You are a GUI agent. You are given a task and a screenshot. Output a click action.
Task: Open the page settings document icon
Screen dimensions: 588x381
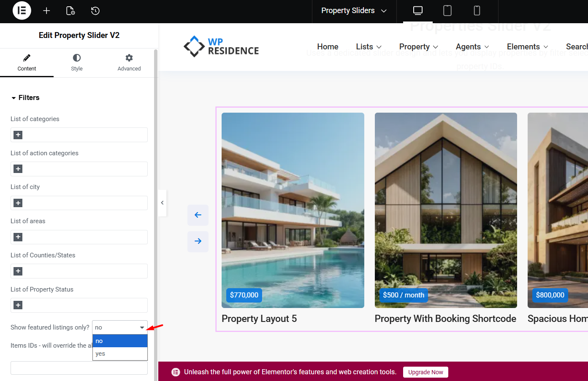pyautogui.click(x=70, y=11)
